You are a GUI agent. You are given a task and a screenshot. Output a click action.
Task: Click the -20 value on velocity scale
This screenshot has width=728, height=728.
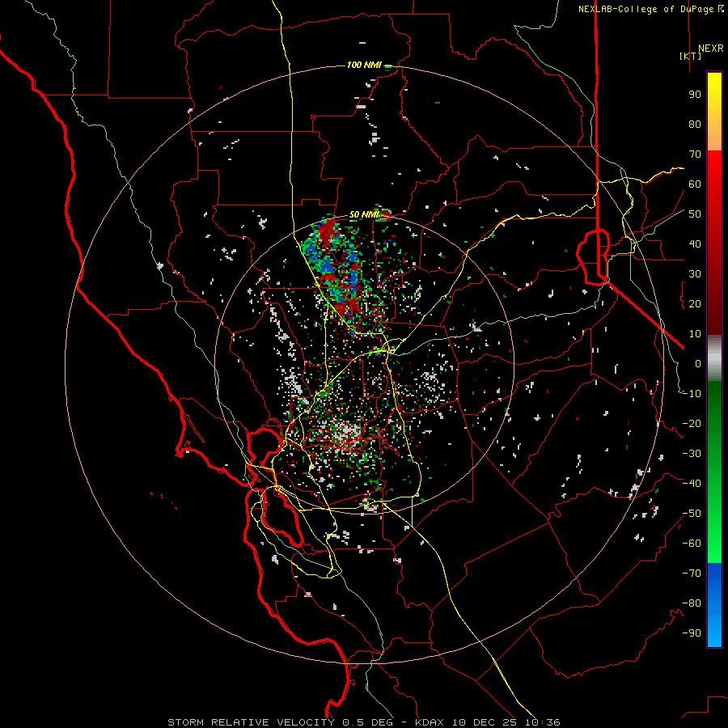point(692,424)
